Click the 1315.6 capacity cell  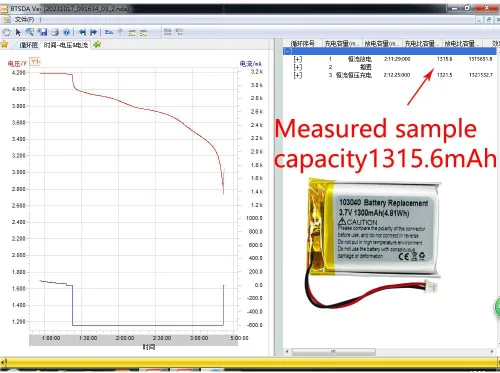(444, 59)
